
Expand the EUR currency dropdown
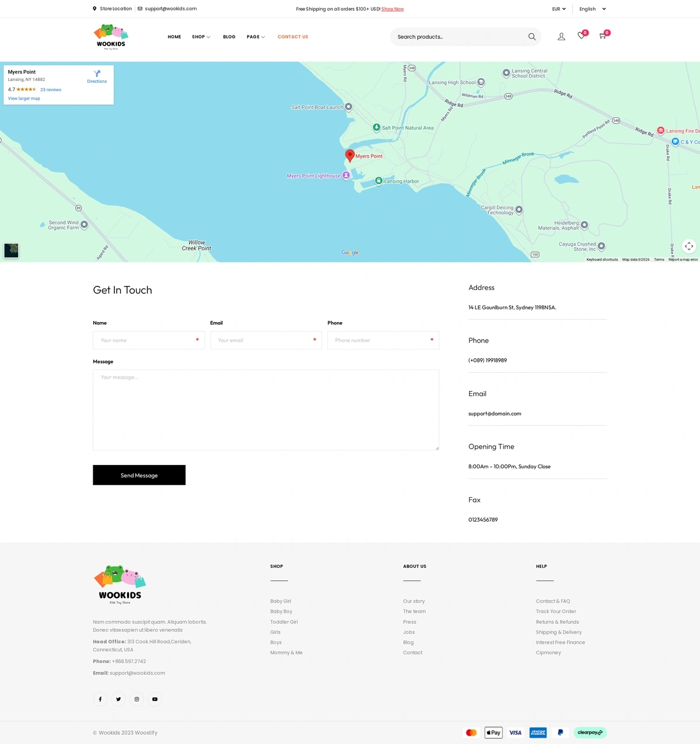click(x=559, y=9)
